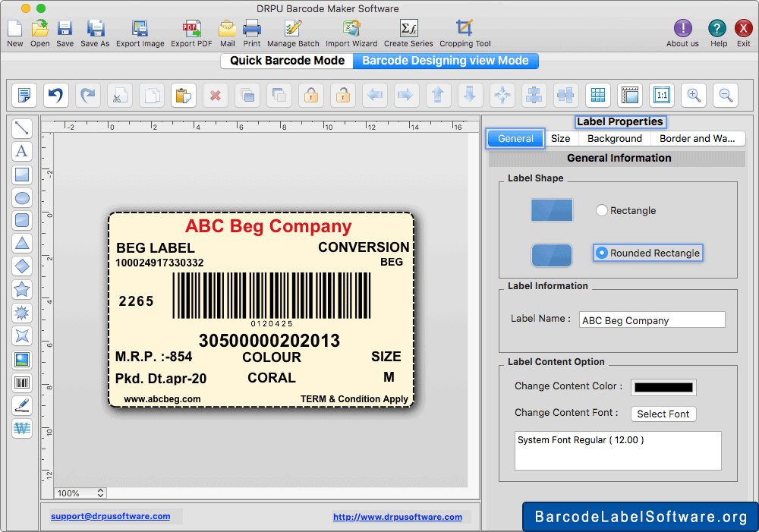Screen dimensions: 759x532
Task: Click the Unlock padlock icon
Action: tap(343, 95)
